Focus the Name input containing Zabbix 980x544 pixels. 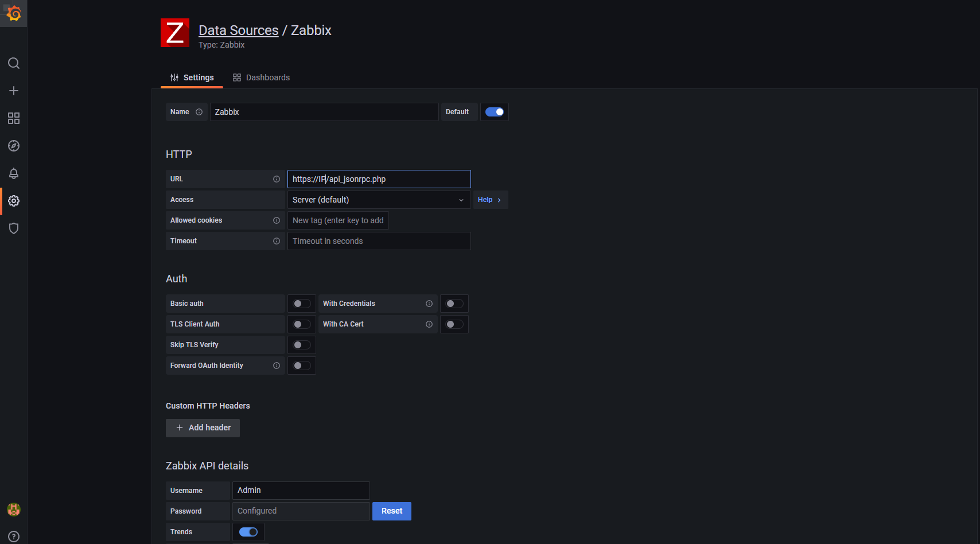[x=324, y=112]
